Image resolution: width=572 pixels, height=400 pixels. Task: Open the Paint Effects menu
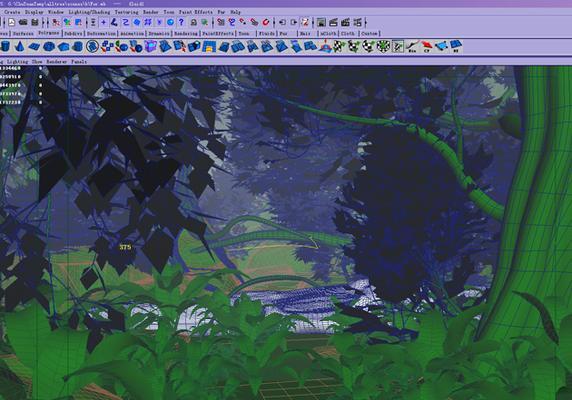click(x=196, y=12)
